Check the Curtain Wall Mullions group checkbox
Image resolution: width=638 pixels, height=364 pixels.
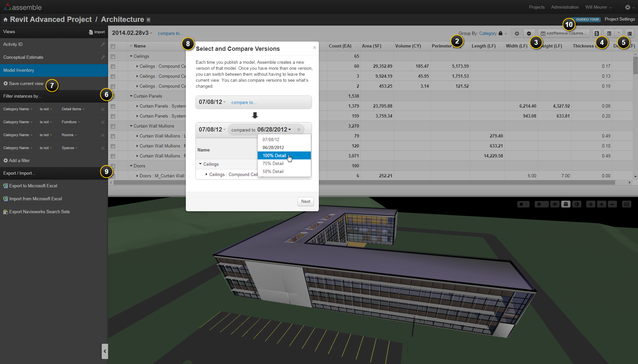[x=113, y=126]
